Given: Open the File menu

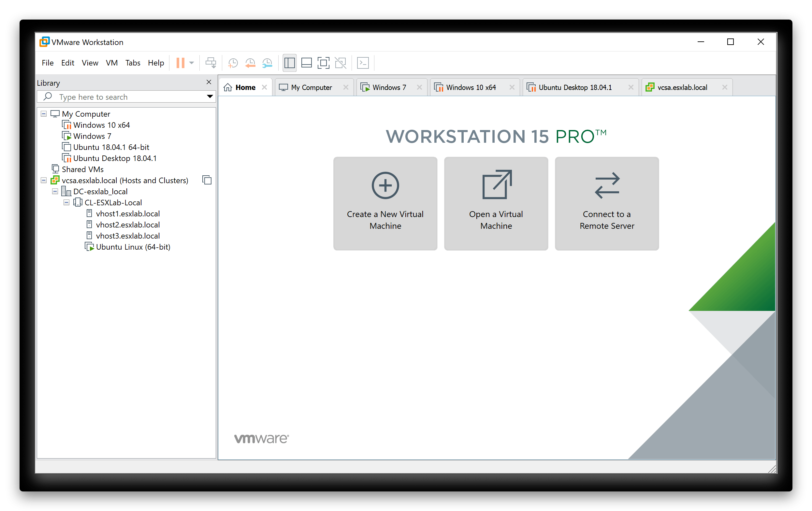Looking at the screenshot, I should [48, 63].
